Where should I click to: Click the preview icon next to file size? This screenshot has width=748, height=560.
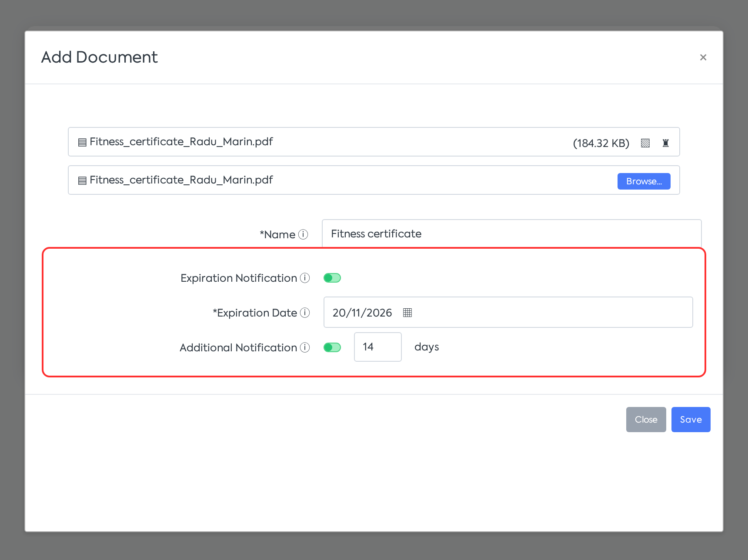coord(645,143)
